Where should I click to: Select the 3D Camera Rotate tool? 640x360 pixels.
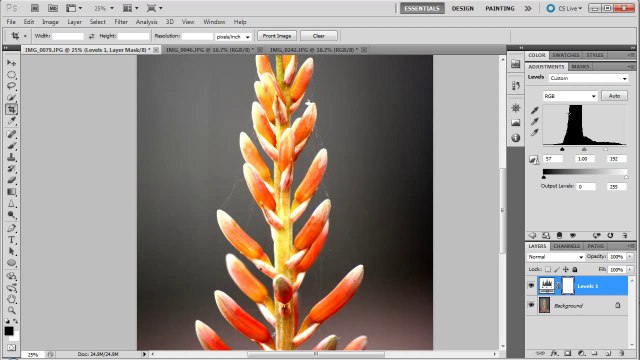coord(11,288)
